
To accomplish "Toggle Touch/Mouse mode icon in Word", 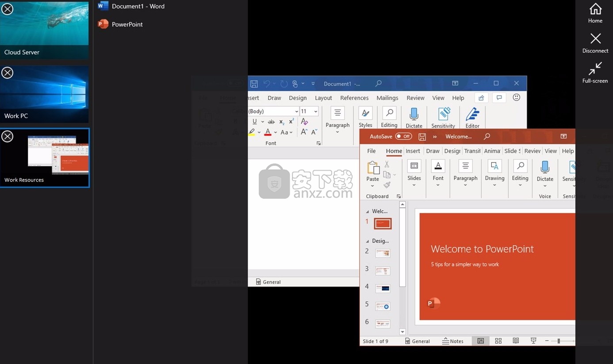I will (x=295, y=83).
